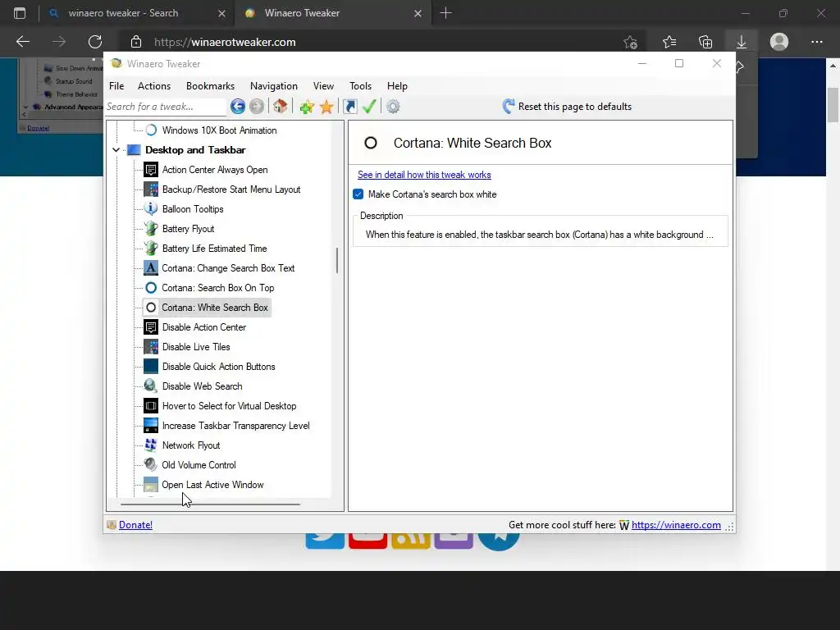Uncheck Make Cortana's search box white

pyautogui.click(x=358, y=194)
